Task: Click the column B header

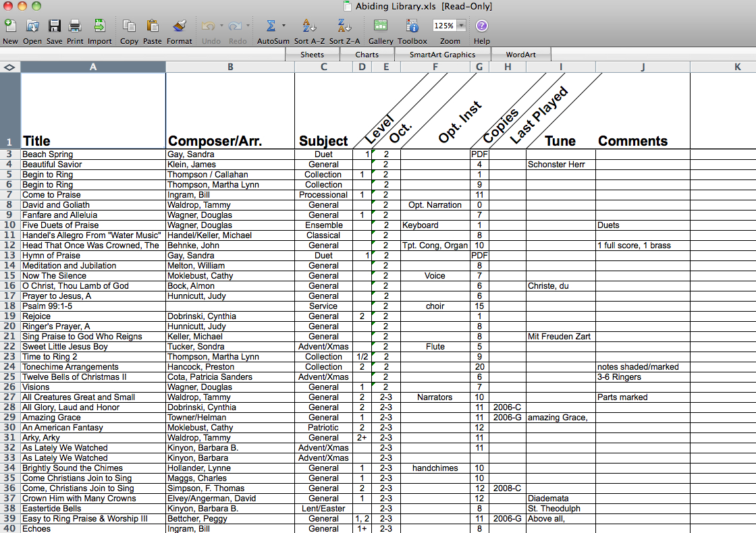Action: pyautogui.click(x=230, y=67)
